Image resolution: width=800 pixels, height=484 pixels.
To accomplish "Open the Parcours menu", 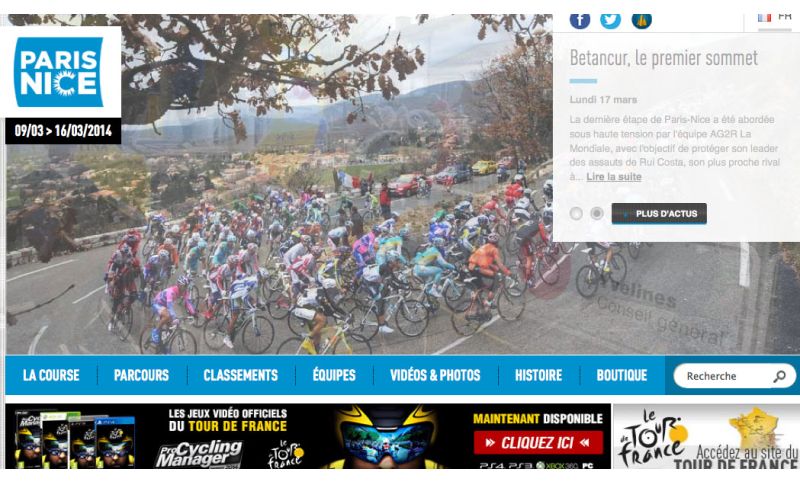I will [x=141, y=375].
